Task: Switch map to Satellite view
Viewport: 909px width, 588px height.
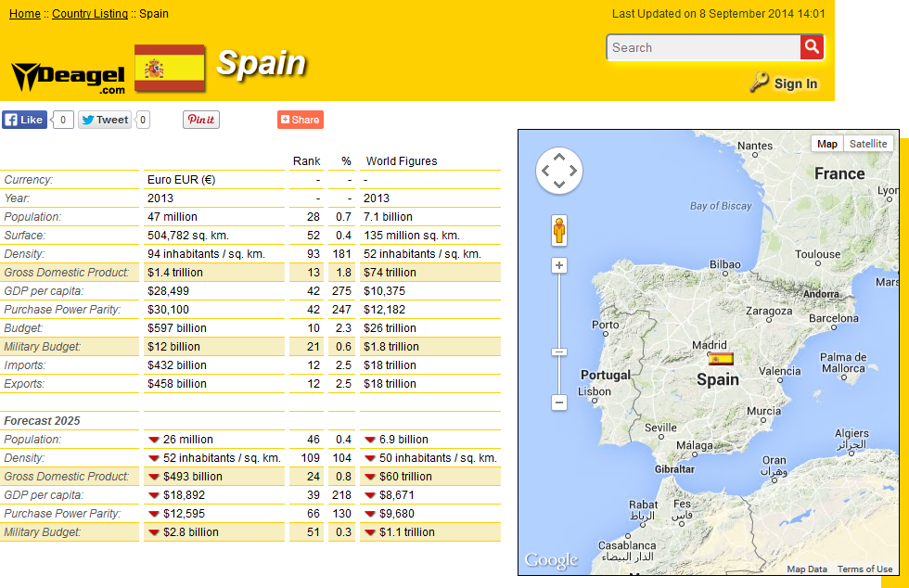Action: tap(868, 144)
